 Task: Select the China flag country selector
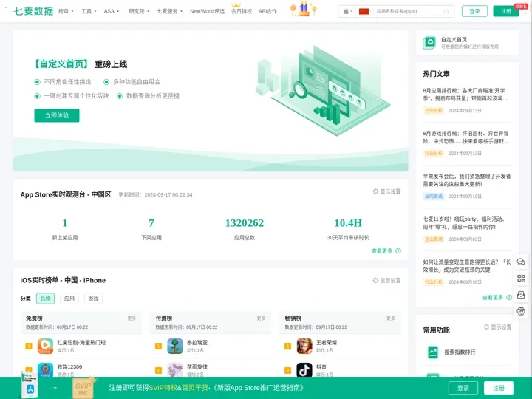[x=364, y=11]
